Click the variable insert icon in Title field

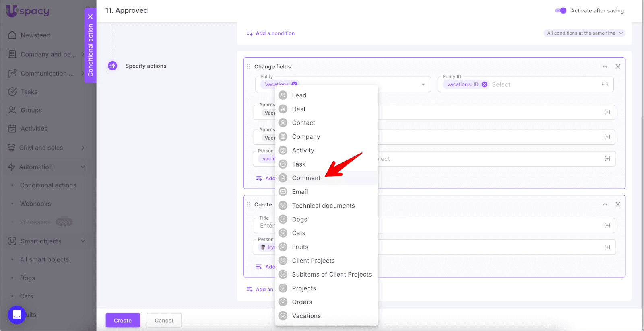(x=607, y=225)
